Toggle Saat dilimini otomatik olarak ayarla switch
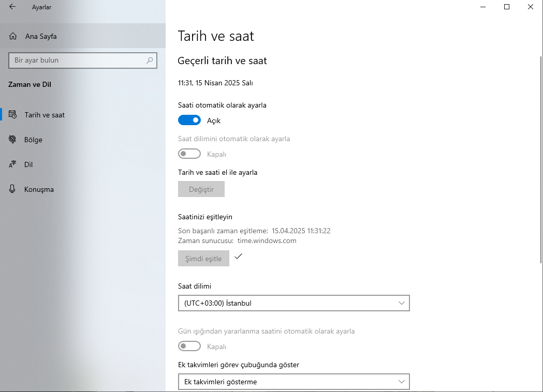This screenshot has height=392, width=543. [189, 154]
